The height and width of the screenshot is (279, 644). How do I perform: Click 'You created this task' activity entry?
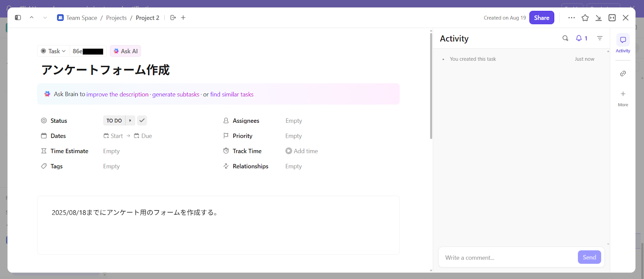coord(473,59)
